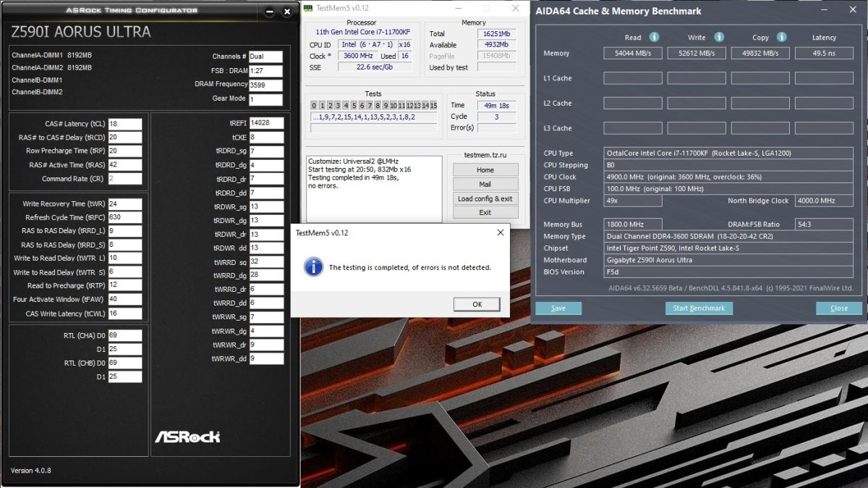Viewport: 868px width, 488px height.
Task: Click the tRRD_S value field
Action: (124, 245)
